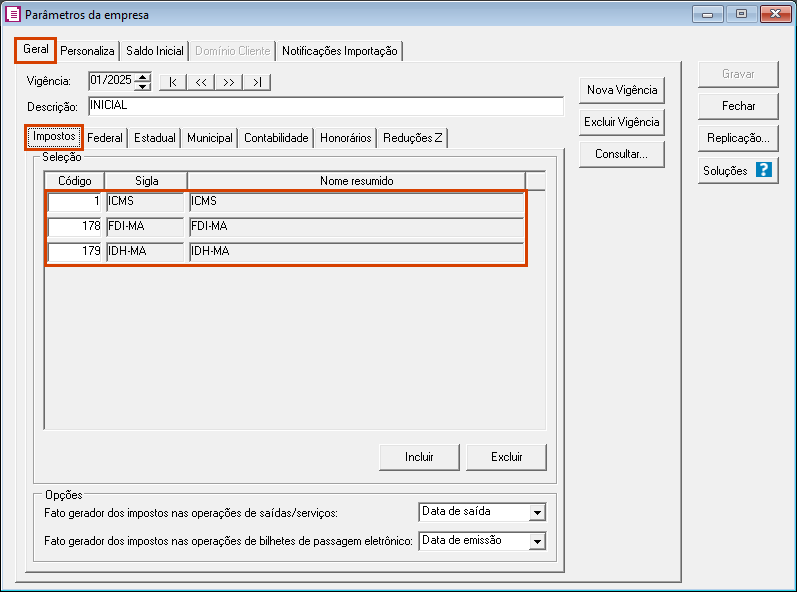Open saídas/serviços fato gerador dropdown
797x592 pixels.
click(537, 512)
